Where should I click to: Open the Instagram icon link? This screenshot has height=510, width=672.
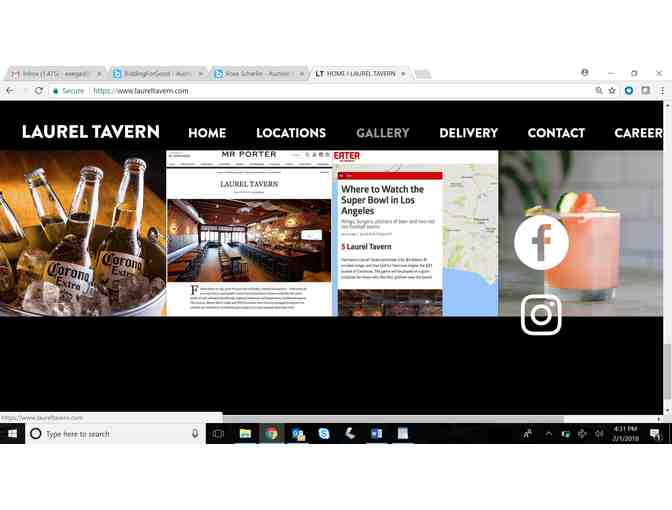point(541,315)
